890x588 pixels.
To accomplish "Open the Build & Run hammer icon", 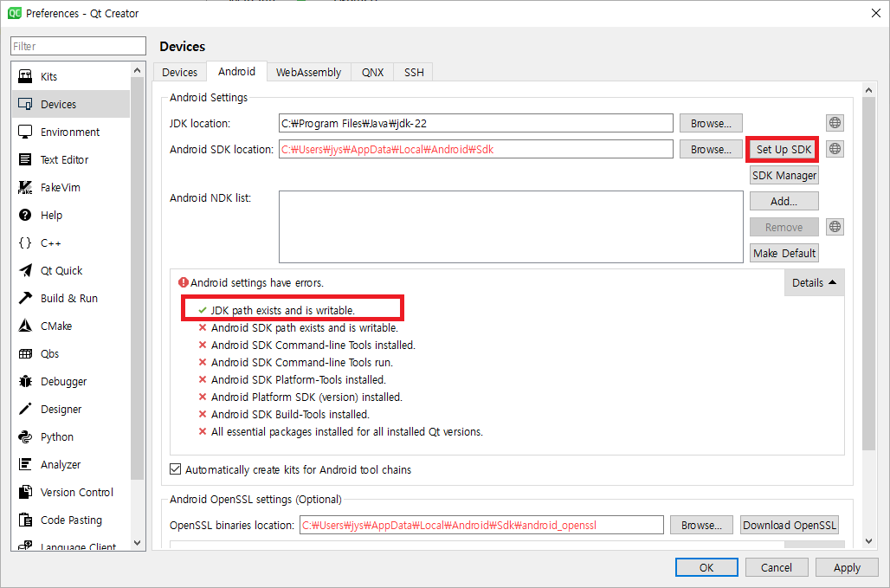I will click(x=25, y=298).
